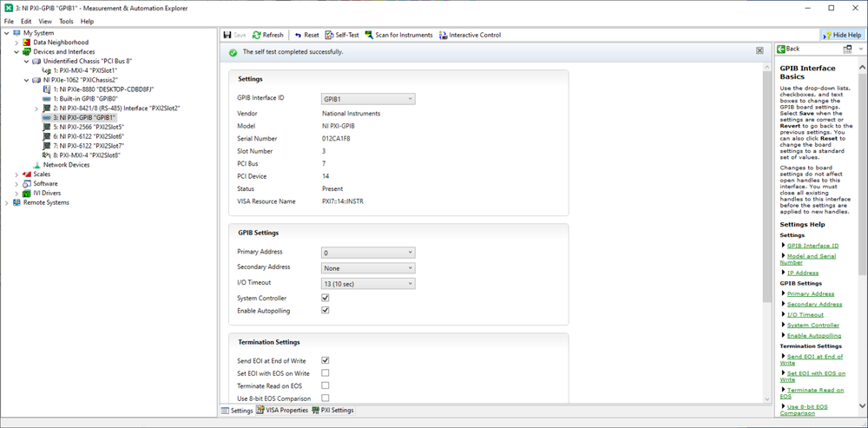Run the Self-Test tool
The height and width of the screenshot is (428, 868).
click(342, 35)
